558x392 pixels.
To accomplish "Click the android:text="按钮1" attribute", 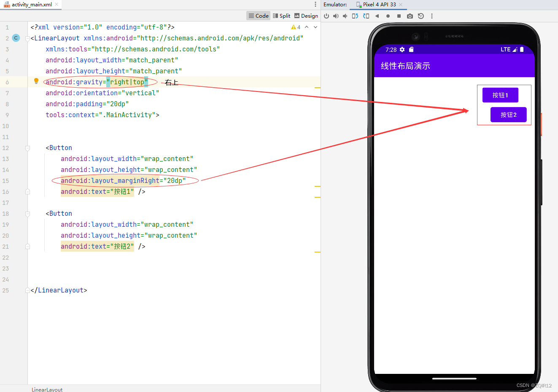I will pos(97,192).
